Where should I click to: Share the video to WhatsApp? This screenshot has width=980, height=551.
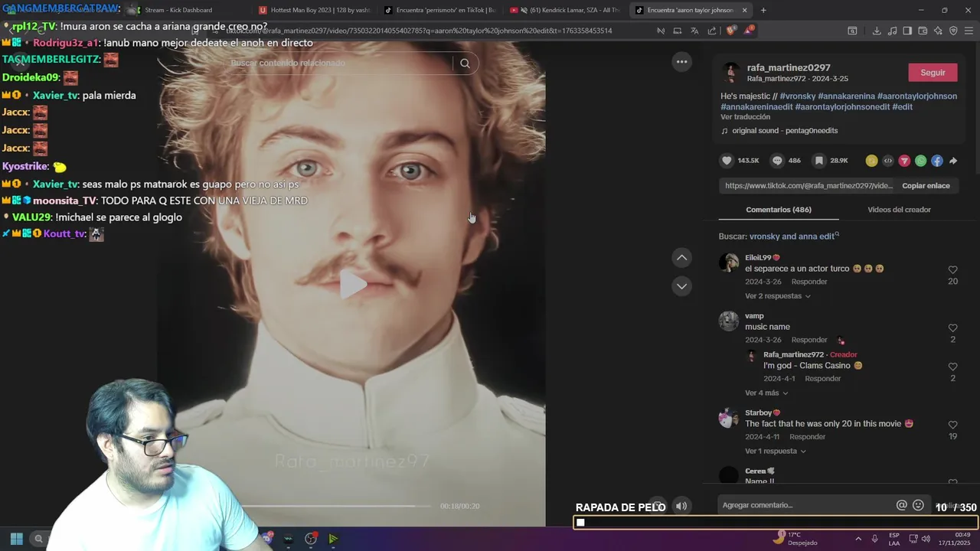coord(920,161)
